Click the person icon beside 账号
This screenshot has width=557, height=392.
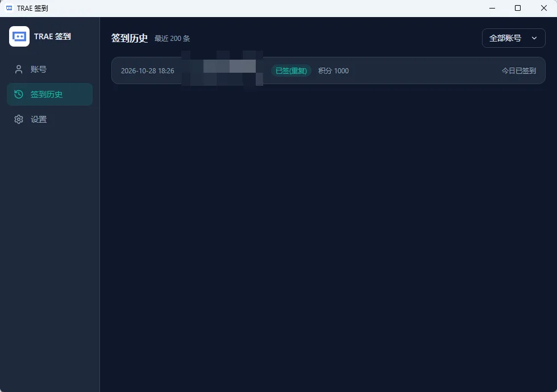coord(19,69)
